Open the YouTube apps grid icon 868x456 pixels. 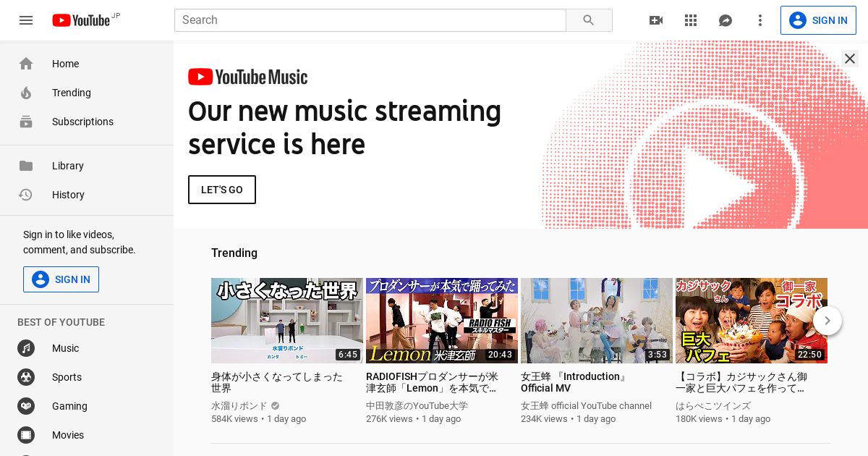coord(691,20)
